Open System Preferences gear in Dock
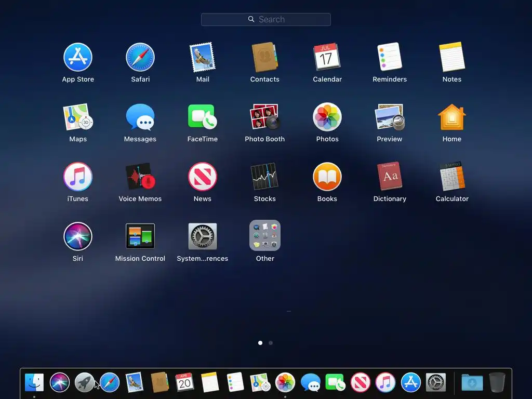 click(x=436, y=382)
